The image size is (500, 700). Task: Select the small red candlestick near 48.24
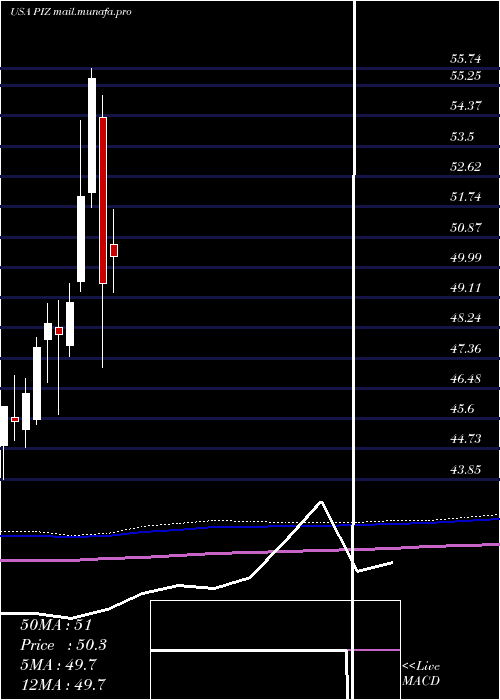59,331
